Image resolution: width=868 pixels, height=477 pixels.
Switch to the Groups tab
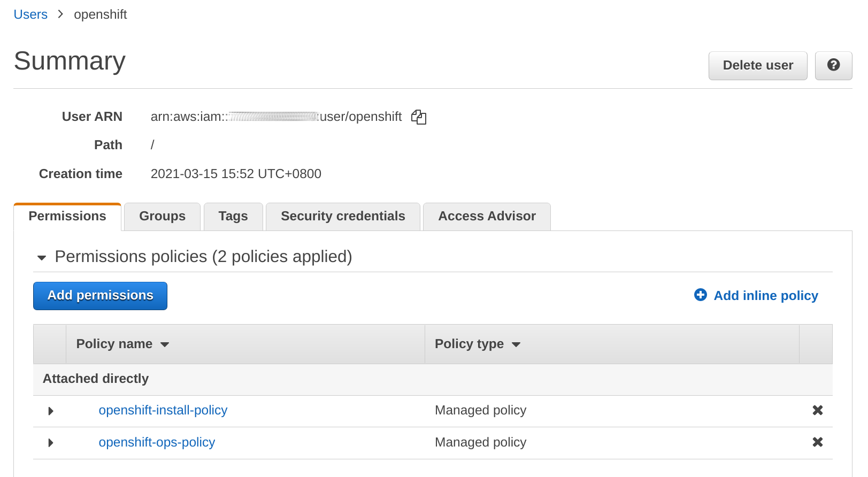(x=162, y=217)
